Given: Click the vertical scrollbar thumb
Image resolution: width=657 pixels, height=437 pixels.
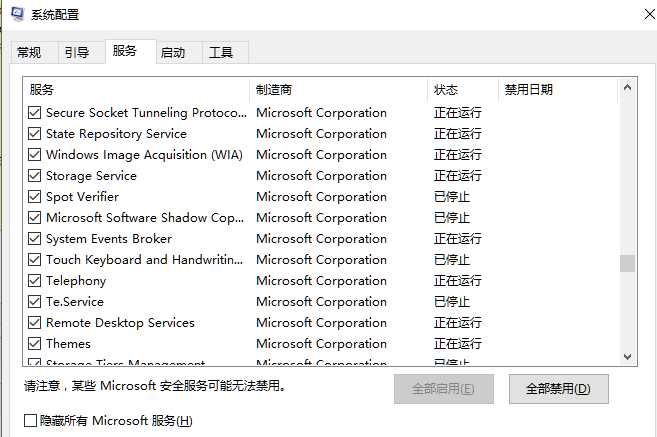Looking at the screenshot, I should click(x=627, y=263).
